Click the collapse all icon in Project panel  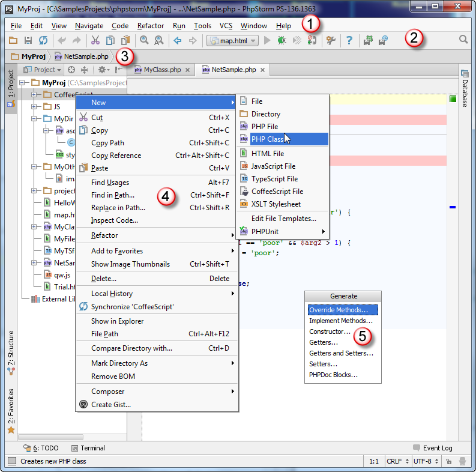pyautogui.click(x=85, y=70)
